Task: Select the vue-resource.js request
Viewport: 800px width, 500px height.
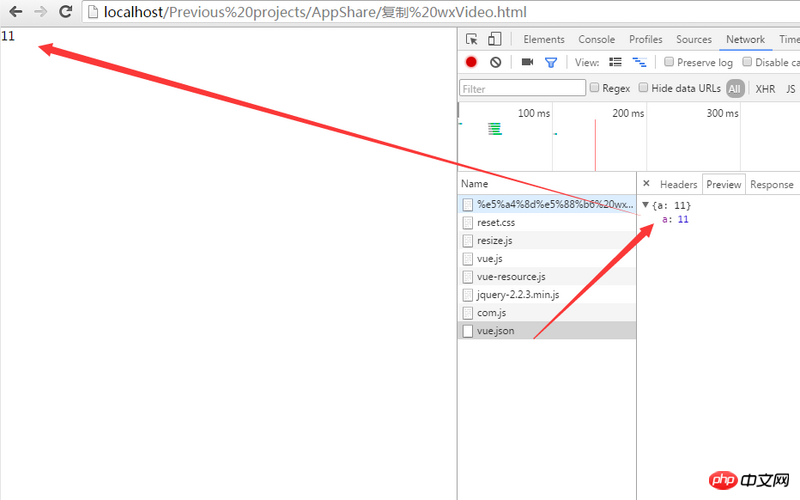Action: pyautogui.click(x=511, y=277)
